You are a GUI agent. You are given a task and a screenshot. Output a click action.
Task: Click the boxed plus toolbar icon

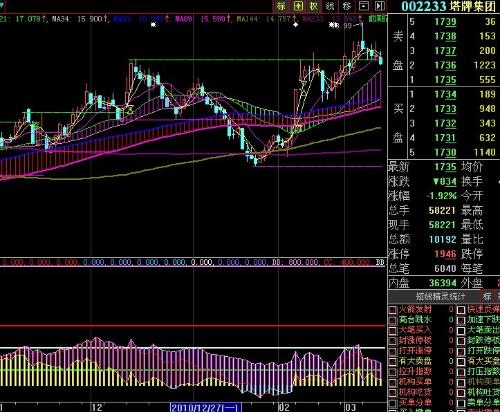point(298,6)
